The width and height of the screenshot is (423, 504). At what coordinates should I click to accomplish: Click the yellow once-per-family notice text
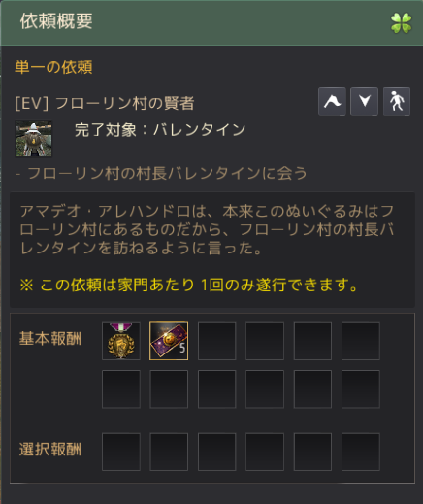click(x=189, y=285)
